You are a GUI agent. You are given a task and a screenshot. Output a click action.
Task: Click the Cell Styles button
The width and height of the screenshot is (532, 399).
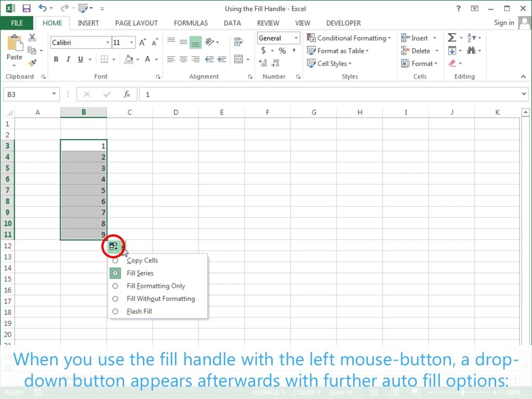click(330, 63)
